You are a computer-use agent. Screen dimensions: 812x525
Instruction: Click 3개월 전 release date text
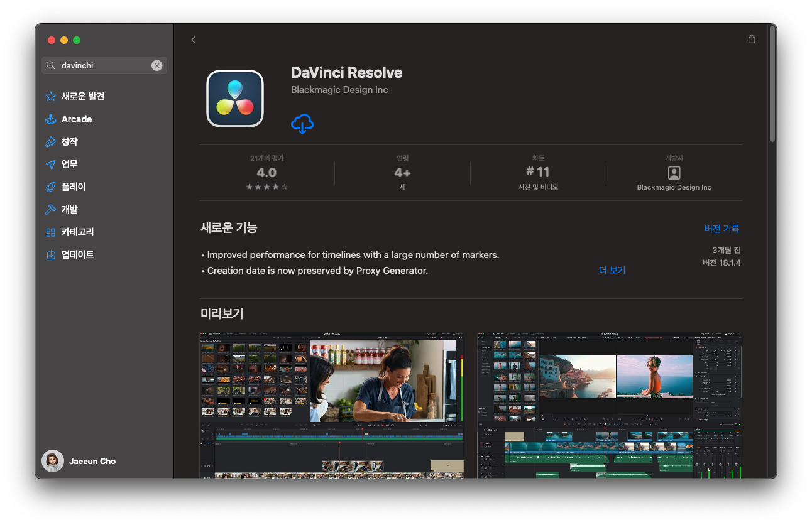point(727,250)
